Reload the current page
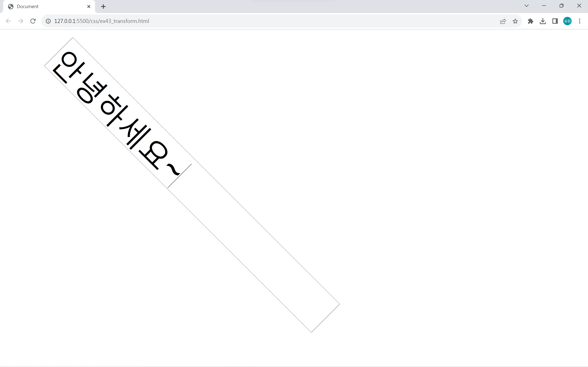 coord(33,21)
